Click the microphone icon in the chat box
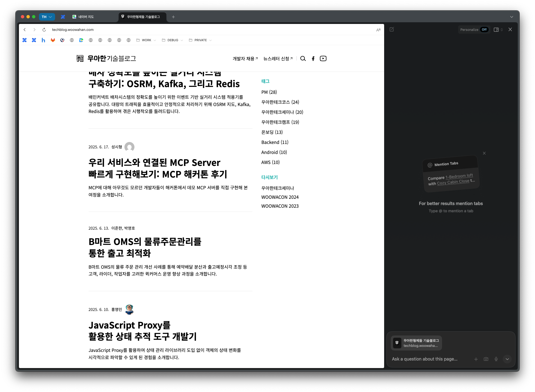Screen dimensions: 535x392 [x=496, y=359]
